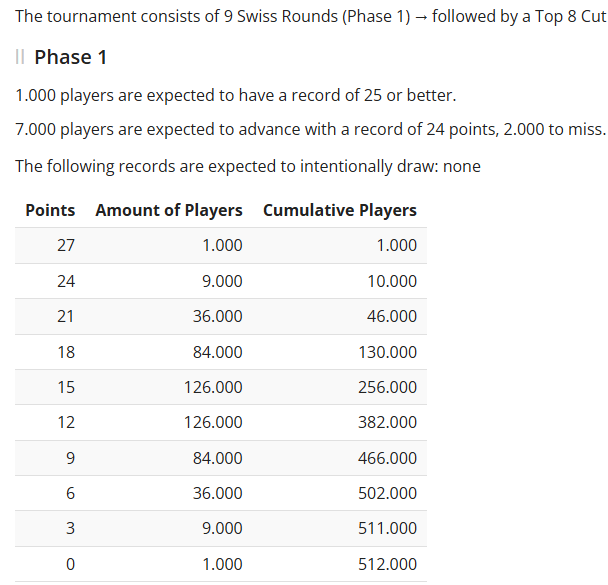This screenshot has width=608, height=585.
Task: Click the 502.000 cumulative value
Action: coord(387,493)
